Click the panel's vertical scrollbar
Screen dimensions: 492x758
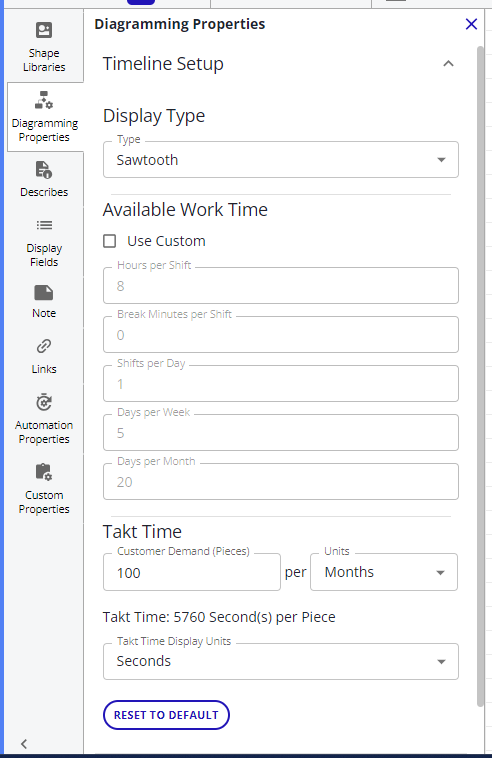tap(480, 377)
